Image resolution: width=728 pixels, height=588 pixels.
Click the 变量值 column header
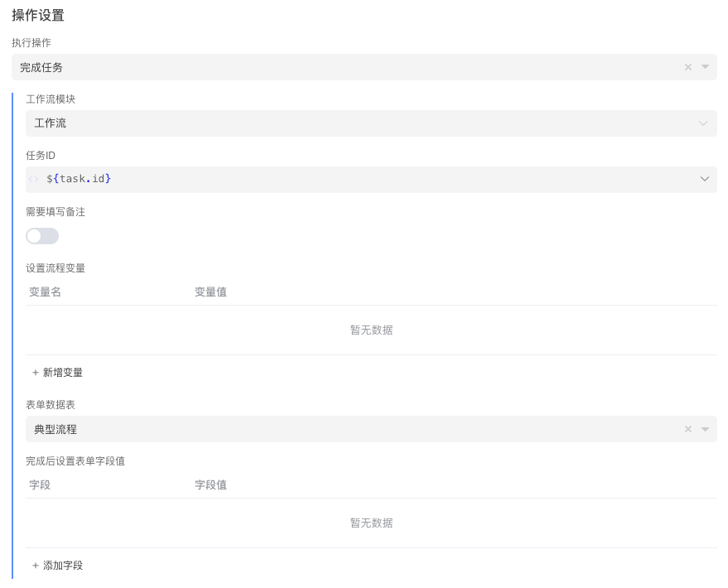[211, 292]
